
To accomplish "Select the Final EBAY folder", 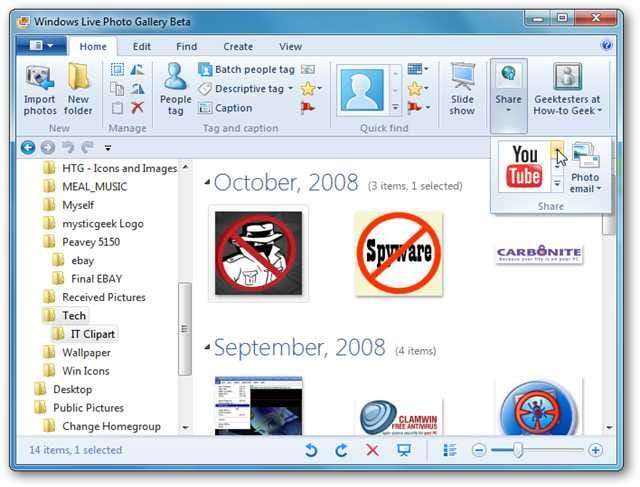I will click(x=87, y=278).
